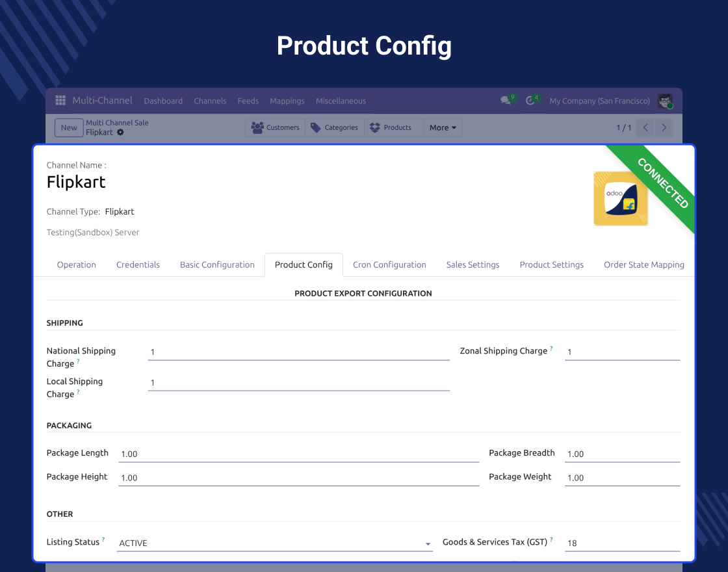Click the Multi-Channel app title
The width and height of the screenshot is (728, 572).
(x=102, y=100)
